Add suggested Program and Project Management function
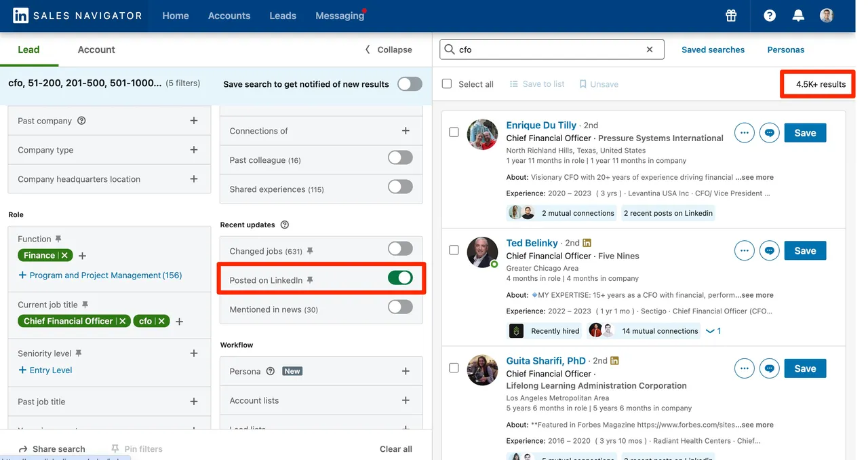The image size is (868, 460). coord(100,275)
